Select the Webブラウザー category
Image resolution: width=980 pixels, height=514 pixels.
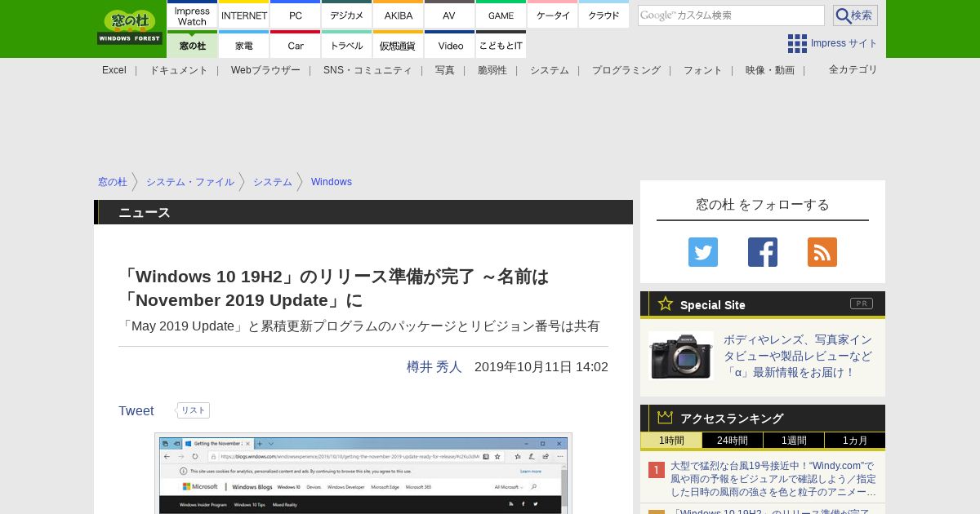click(x=265, y=70)
